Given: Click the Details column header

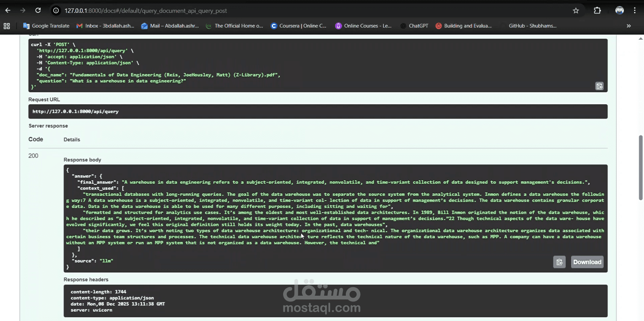Looking at the screenshot, I should click(72, 140).
